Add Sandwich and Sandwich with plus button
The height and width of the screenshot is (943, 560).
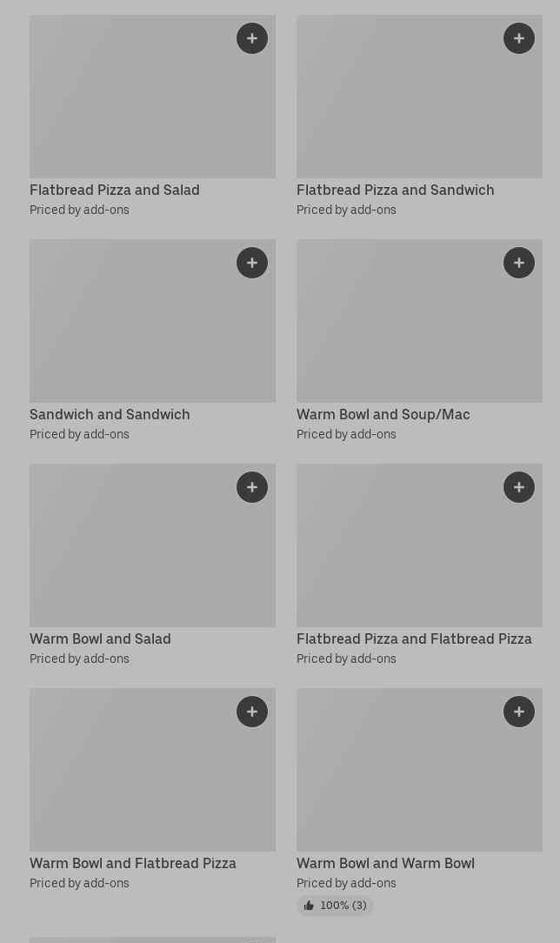[x=252, y=263]
